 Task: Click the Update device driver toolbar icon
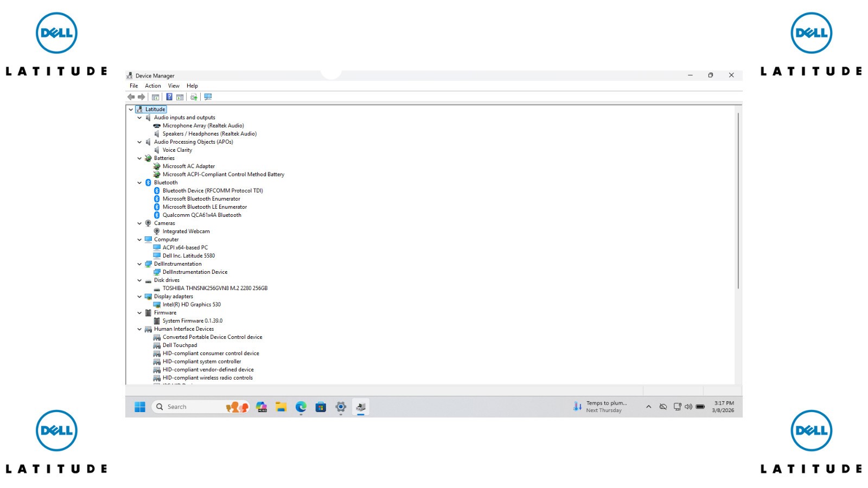(194, 97)
